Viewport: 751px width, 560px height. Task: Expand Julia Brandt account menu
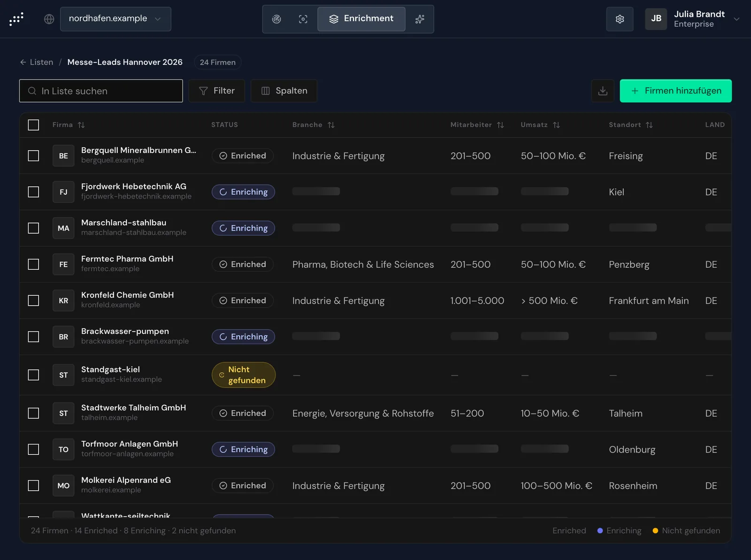click(x=692, y=19)
